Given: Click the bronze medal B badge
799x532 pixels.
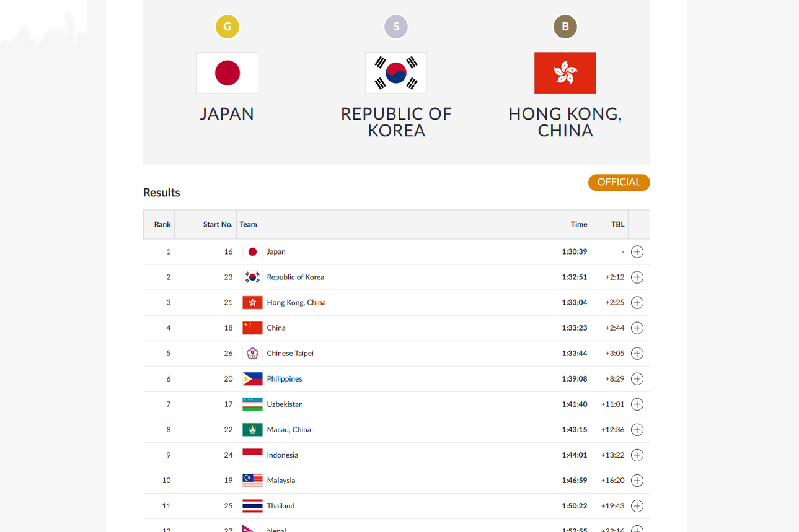Looking at the screenshot, I should [565, 27].
